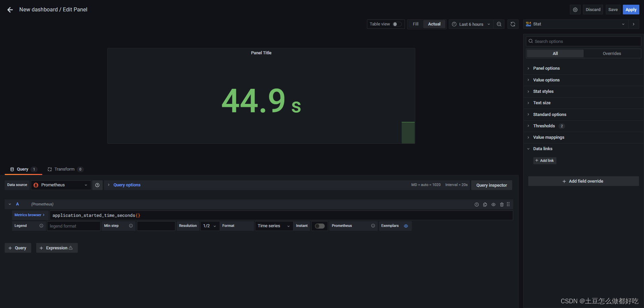Click the legend format input
Viewport: 644px width, 308px height.
click(x=74, y=226)
